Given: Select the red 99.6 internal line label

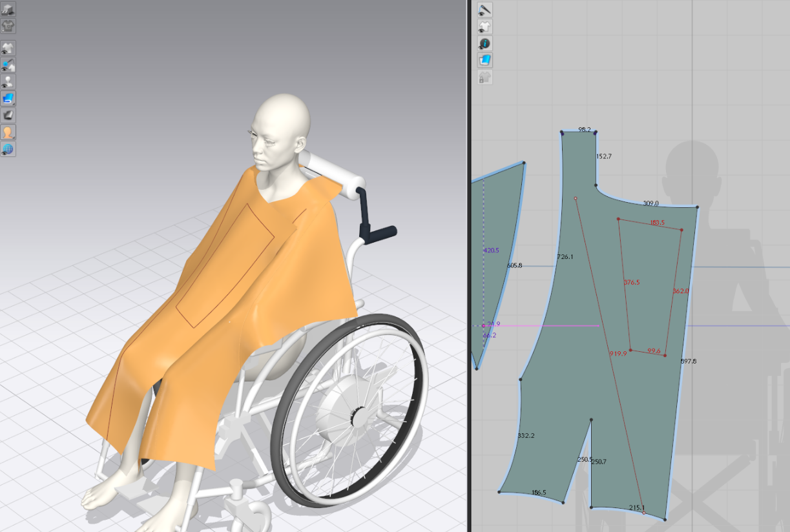Looking at the screenshot, I should click(x=654, y=351).
